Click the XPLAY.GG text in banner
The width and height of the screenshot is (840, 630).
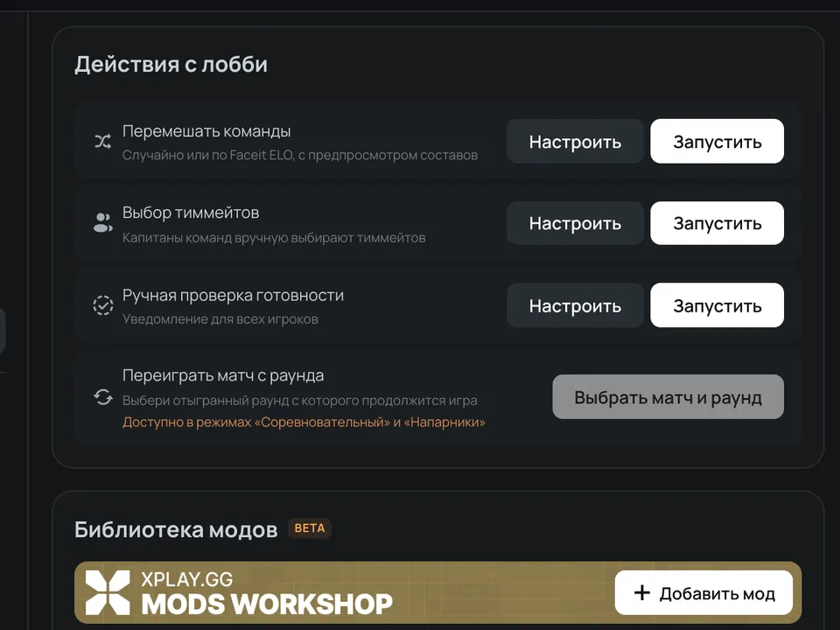pos(187,579)
